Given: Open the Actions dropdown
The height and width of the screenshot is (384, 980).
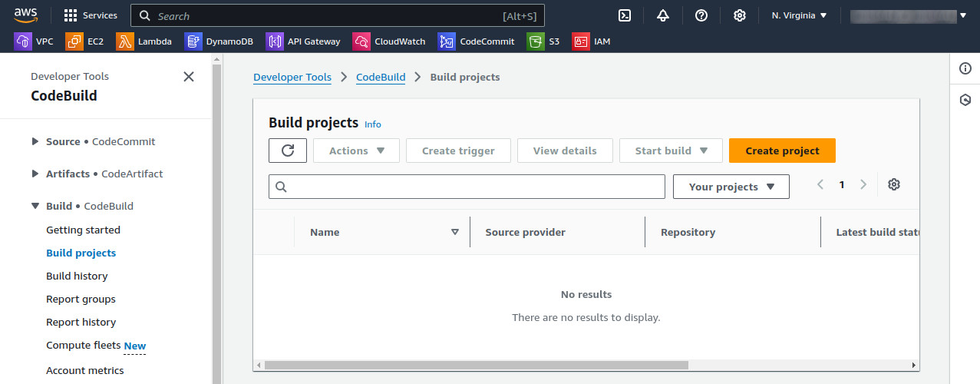Looking at the screenshot, I should 356,151.
